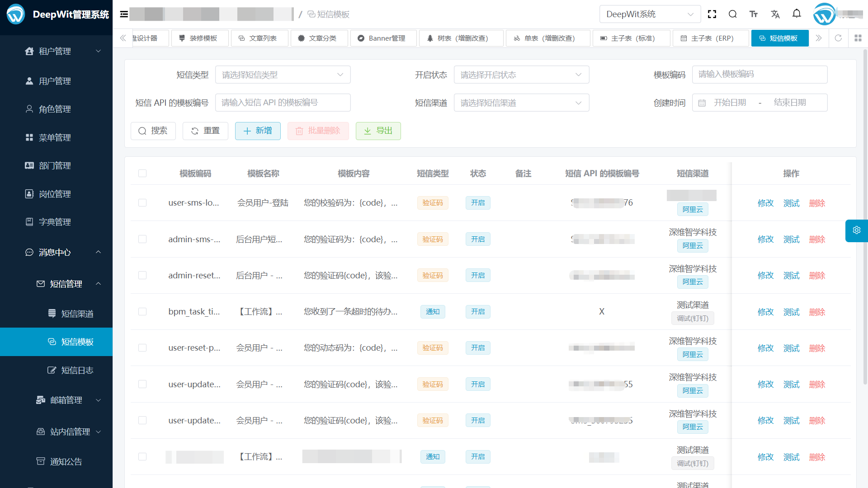This screenshot has height=488, width=868.
Task: Click the fullscreen icon in the header
Action: [712, 14]
